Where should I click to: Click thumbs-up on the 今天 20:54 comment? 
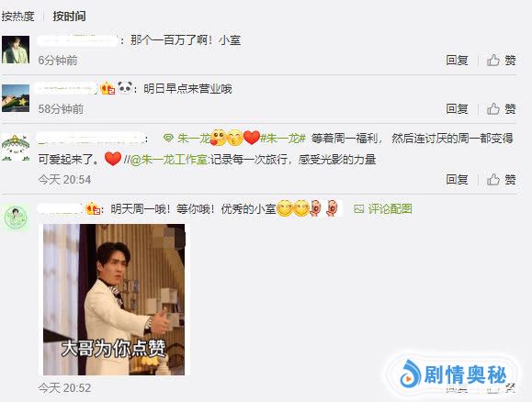coord(493,179)
